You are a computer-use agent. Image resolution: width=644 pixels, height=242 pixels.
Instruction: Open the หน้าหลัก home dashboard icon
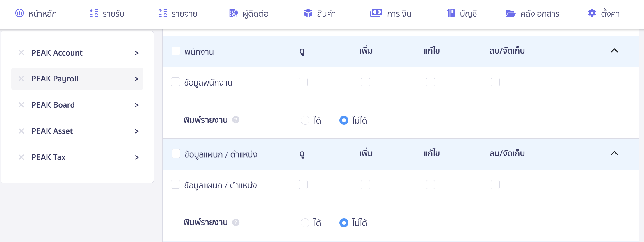19,13
